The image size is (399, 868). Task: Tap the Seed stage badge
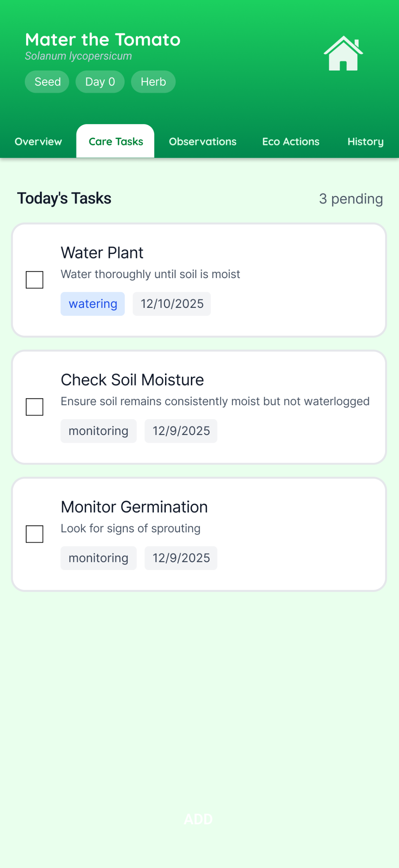pyautogui.click(x=47, y=82)
